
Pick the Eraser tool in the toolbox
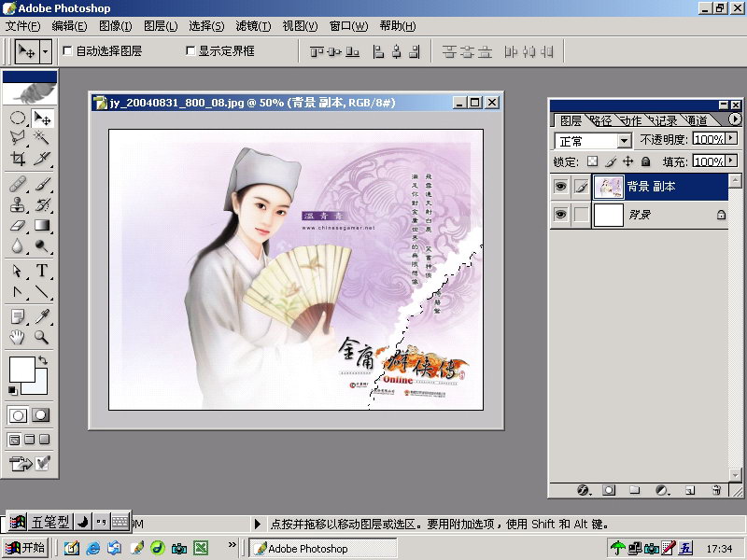[x=18, y=225]
